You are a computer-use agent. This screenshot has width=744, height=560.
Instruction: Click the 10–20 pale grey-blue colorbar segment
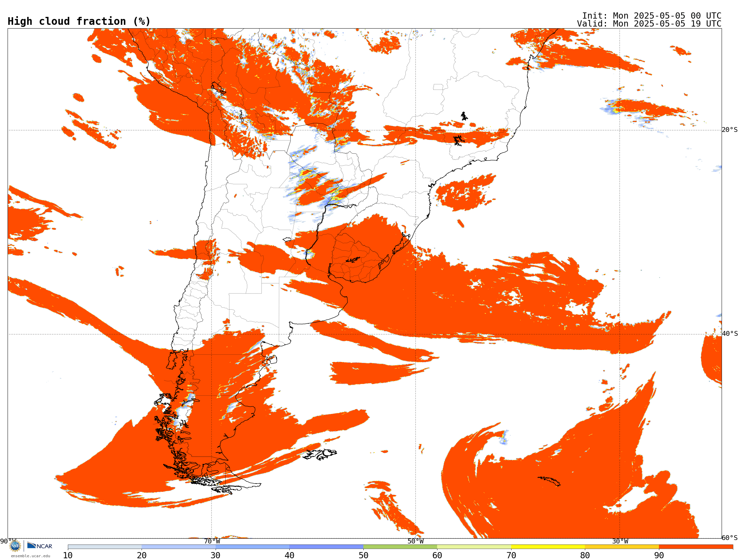click(x=105, y=547)
